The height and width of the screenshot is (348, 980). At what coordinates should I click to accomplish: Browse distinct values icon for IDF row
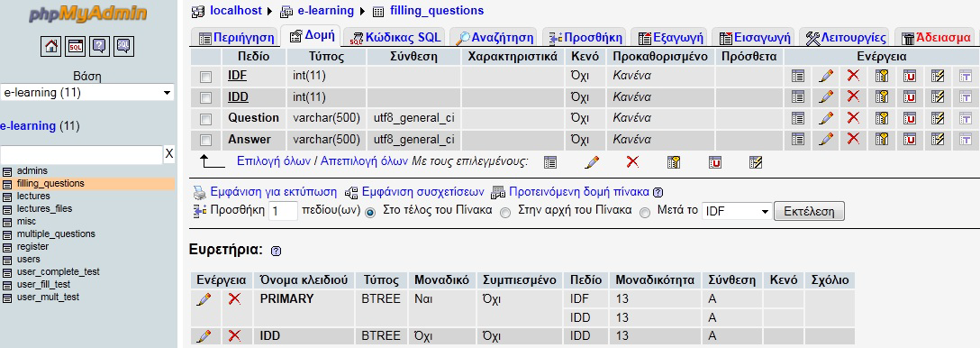click(x=797, y=77)
